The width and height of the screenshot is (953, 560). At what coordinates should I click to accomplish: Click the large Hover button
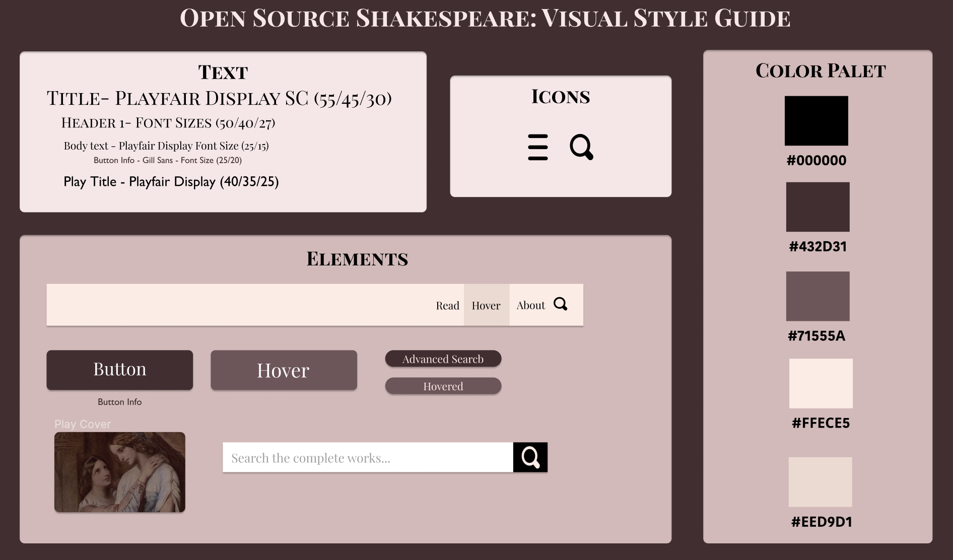[284, 370]
